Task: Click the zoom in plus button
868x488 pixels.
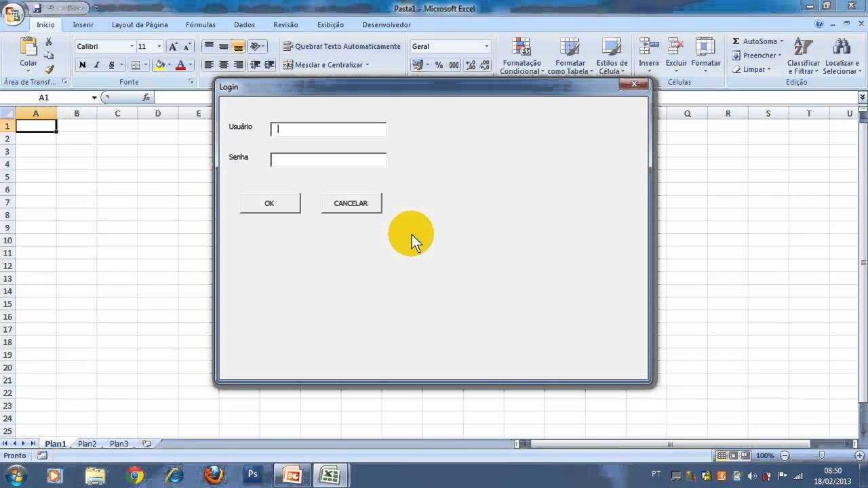Action: coord(860,456)
